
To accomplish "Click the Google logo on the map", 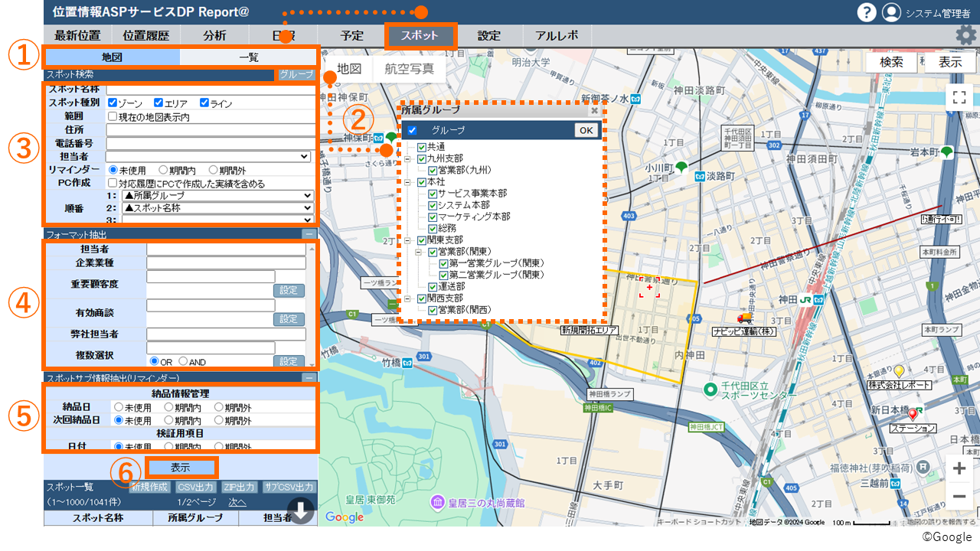I will (x=345, y=517).
